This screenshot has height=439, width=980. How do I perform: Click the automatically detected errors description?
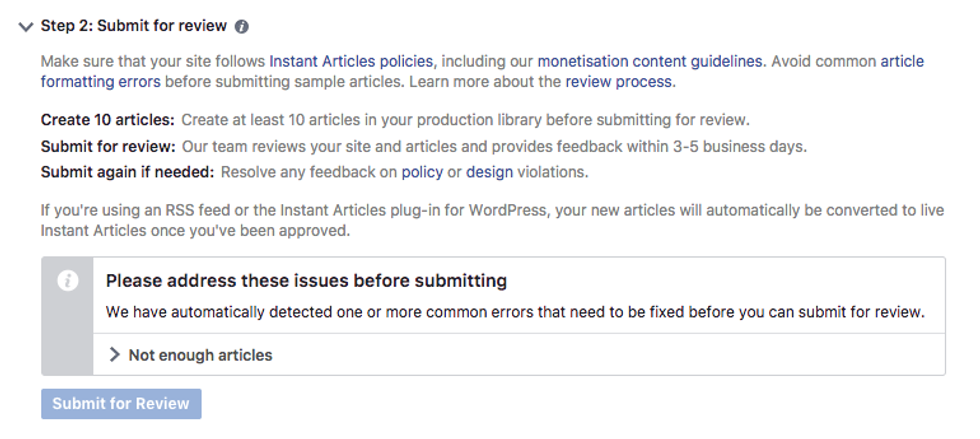[x=515, y=312]
